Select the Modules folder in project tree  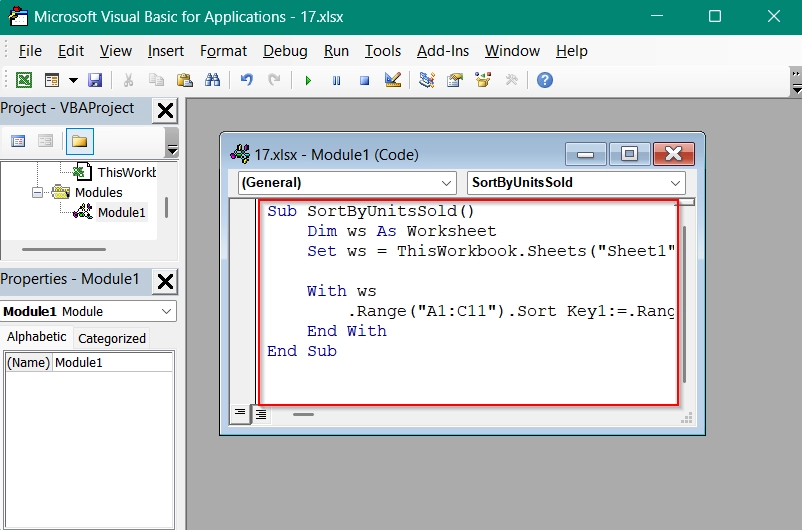coord(98,193)
